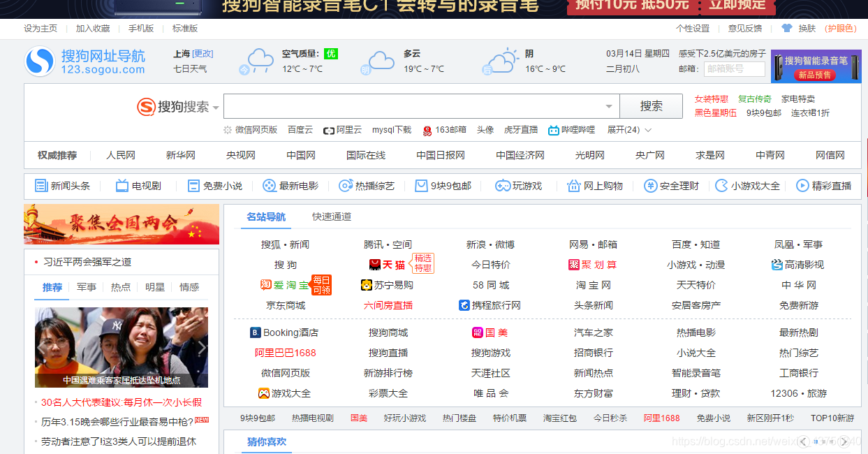Open the 意见反馈 feedback link
868x454 pixels.
tap(745, 28)
